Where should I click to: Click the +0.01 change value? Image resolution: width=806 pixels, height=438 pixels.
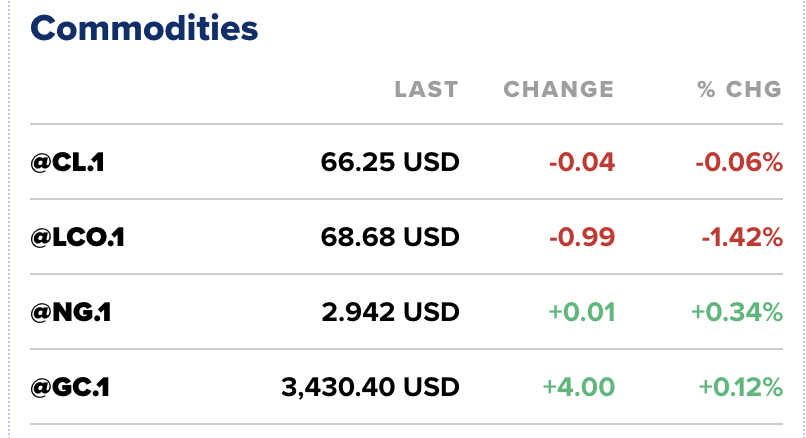(580, 312)
